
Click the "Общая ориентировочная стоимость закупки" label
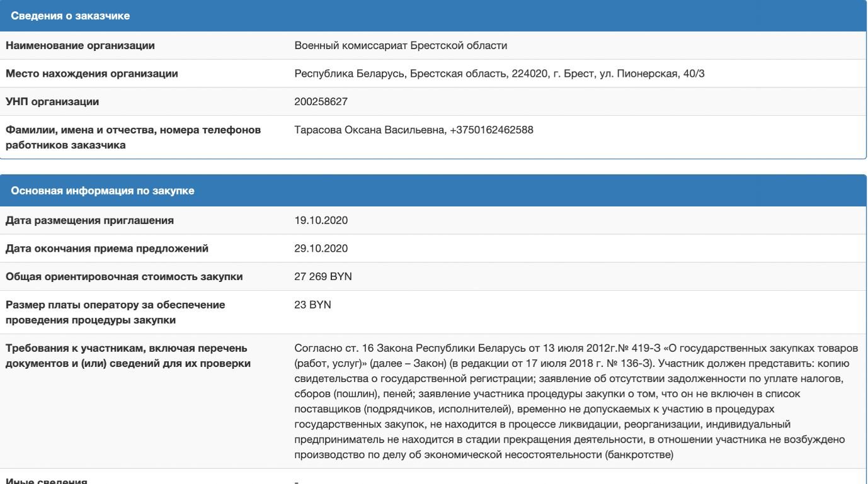124,277
